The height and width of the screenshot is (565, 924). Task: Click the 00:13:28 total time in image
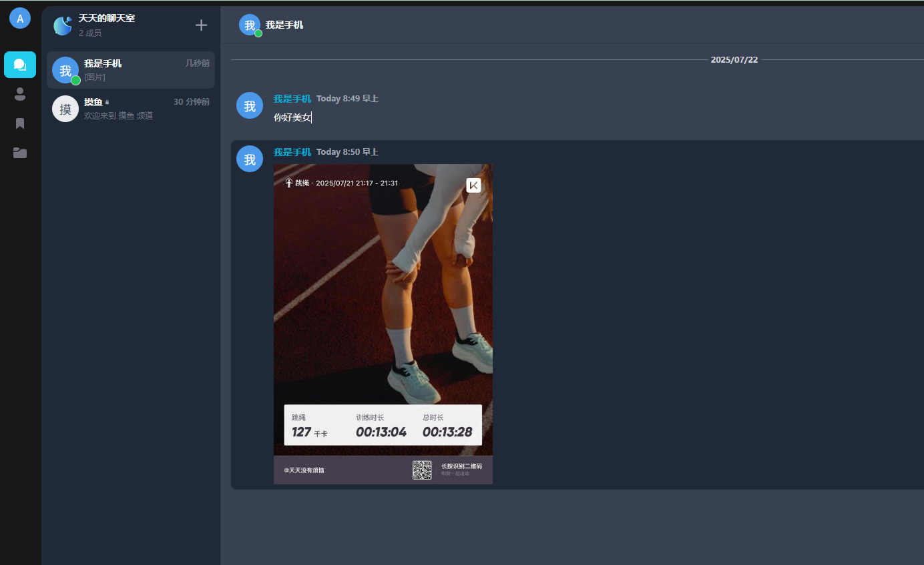[447, 432]
